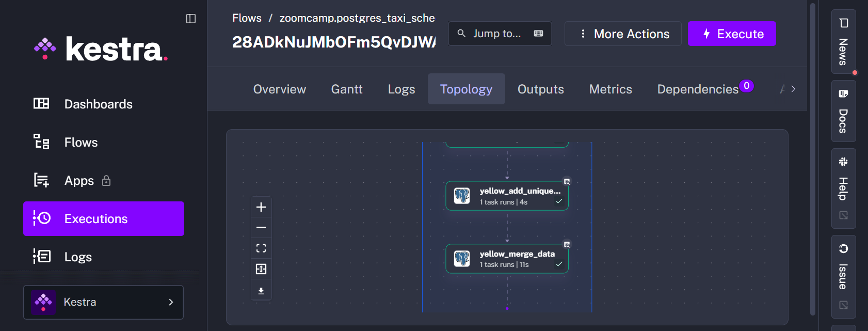Select the yellow_merge_data task node
Viewport: 868px width, 331px height.
coord(507,258)
